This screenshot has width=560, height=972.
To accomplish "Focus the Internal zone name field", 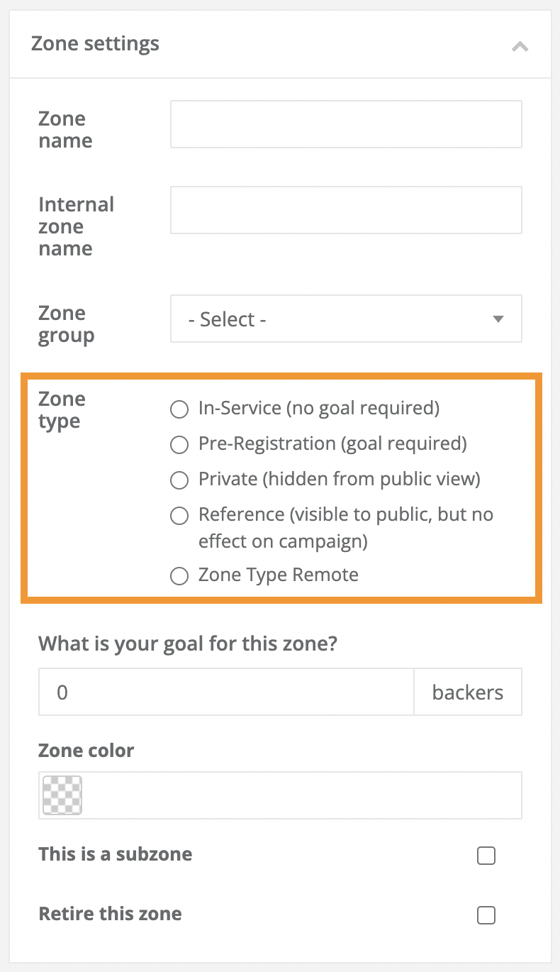I will coord(346,210).
